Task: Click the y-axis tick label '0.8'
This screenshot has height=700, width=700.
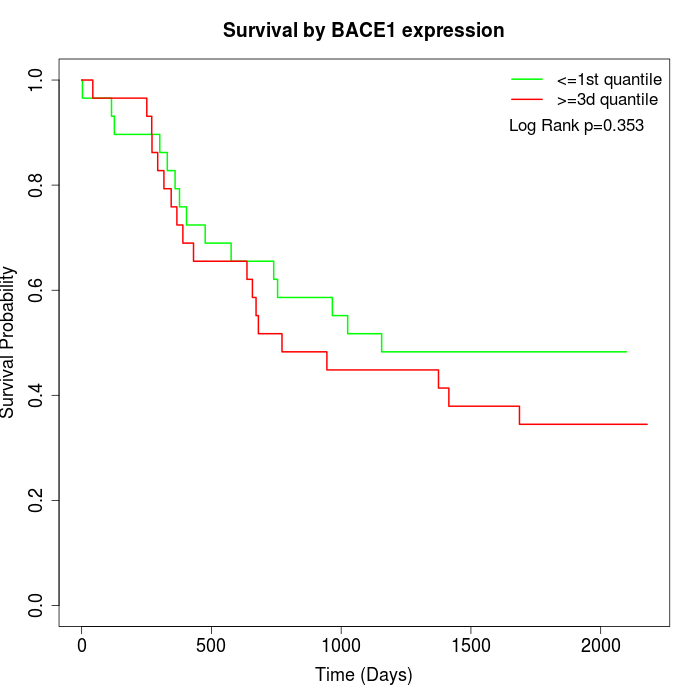Action: [x=38, y=185]
